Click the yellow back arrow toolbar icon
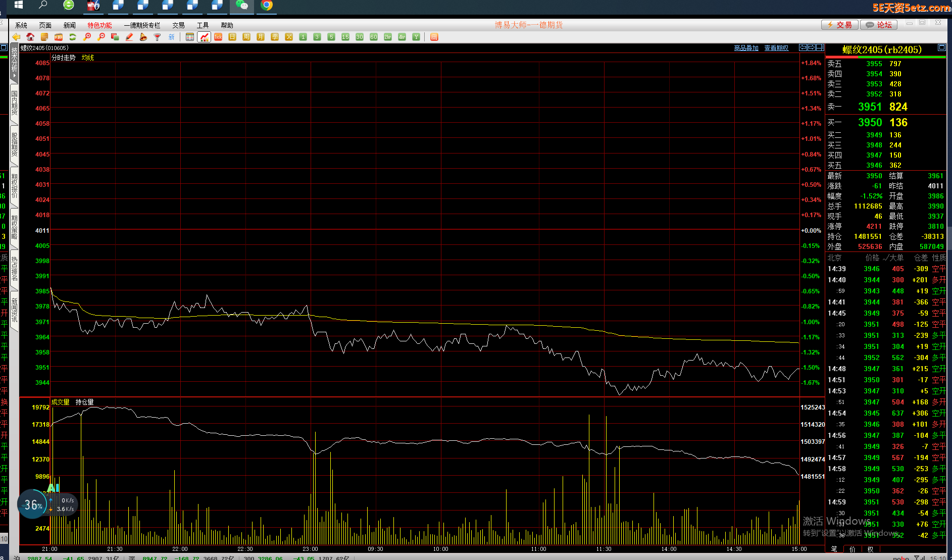Viewport: 952px width, 560px height. pyautogui.click(x=16, y=37)
